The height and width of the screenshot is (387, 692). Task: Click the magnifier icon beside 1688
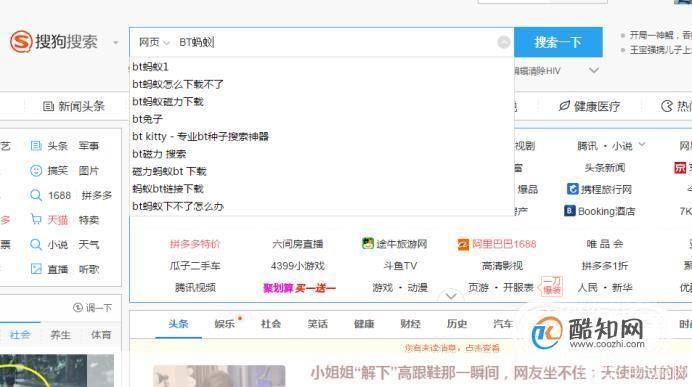(x=36, y=195)
